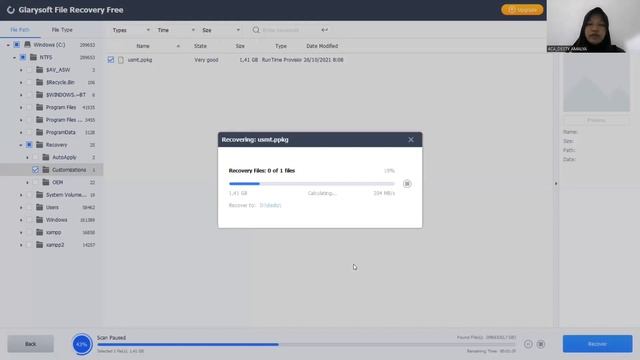Click the search magnifier icon
This screenshot has height=360, width=640.
click(256, 30)
